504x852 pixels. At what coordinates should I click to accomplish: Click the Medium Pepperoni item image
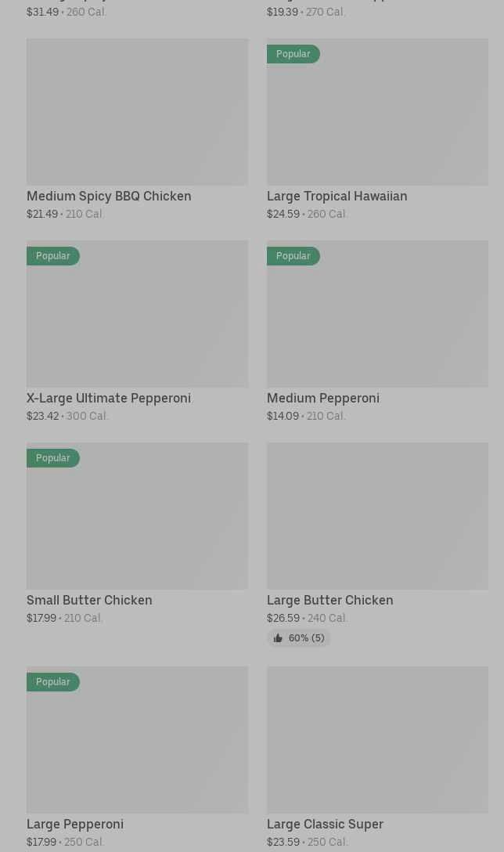point(377,314)
